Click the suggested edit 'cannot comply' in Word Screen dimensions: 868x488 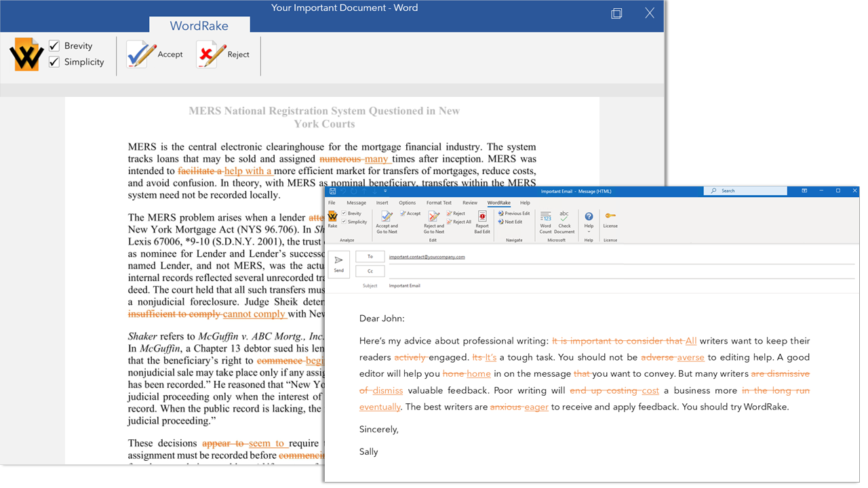coord(254,314)
